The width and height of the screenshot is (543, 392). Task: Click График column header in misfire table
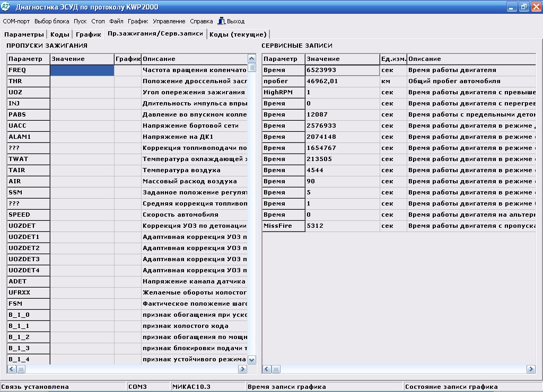click(x=128, y=59)
